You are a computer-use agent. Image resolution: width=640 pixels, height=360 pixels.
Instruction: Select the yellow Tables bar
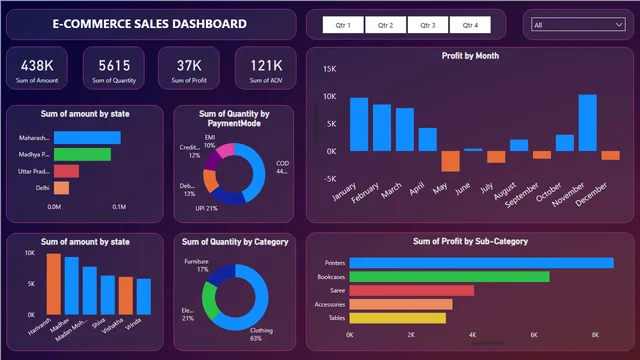[x=398, y=318]
